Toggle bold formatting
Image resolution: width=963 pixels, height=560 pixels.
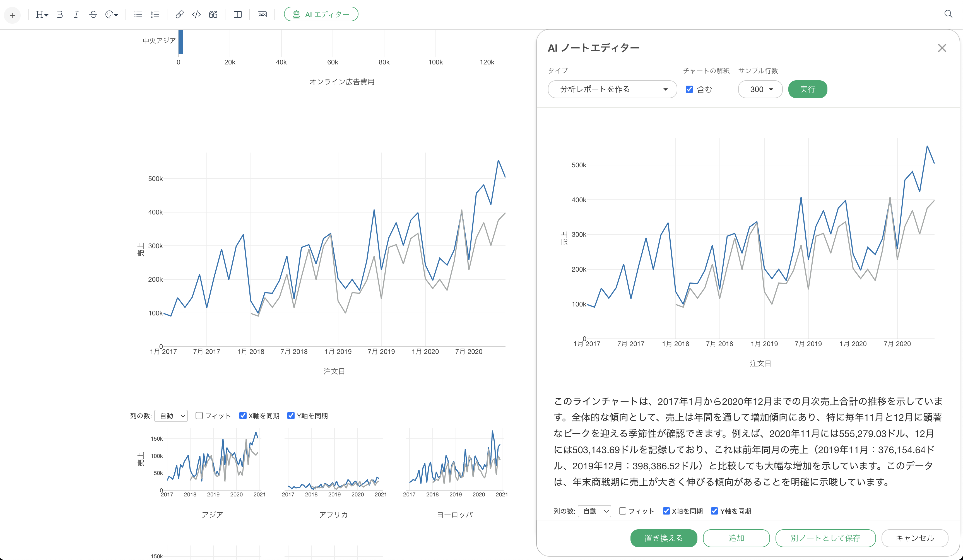click(x=60, y=15)
